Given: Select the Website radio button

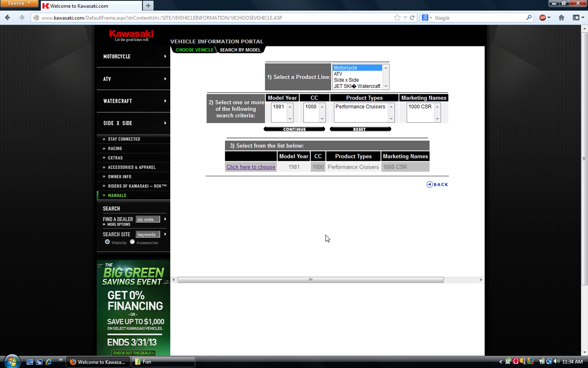Looking at the screenshot, I should 107,242.
